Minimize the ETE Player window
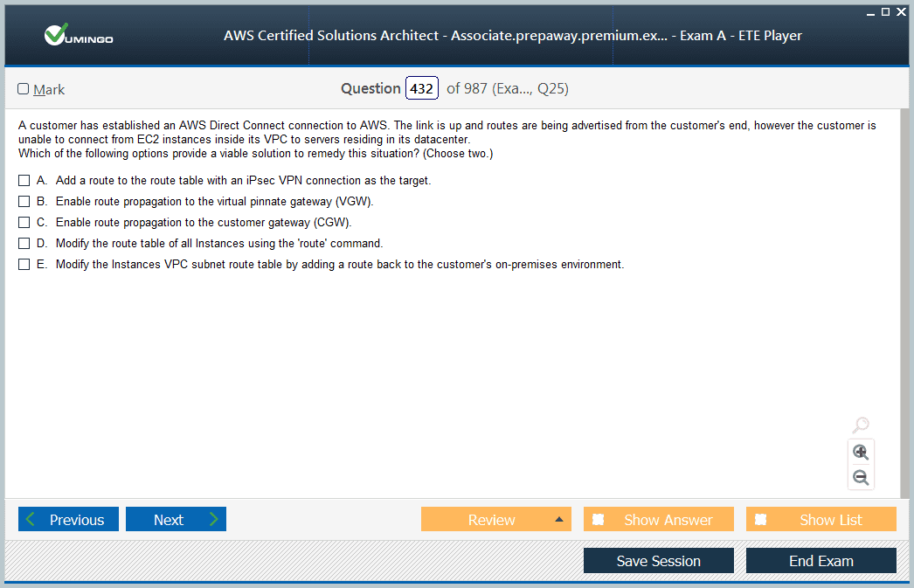Screen dimensions: 914x588 [x=870, y=12]
